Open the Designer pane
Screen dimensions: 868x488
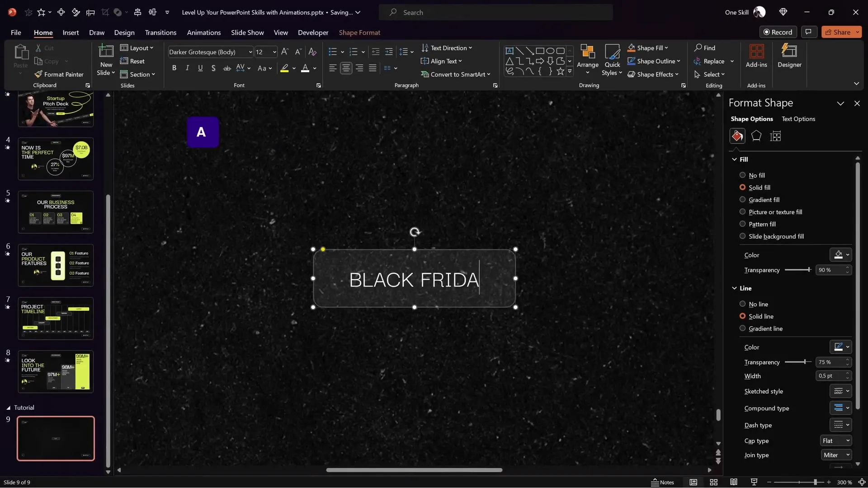point(790,56)
